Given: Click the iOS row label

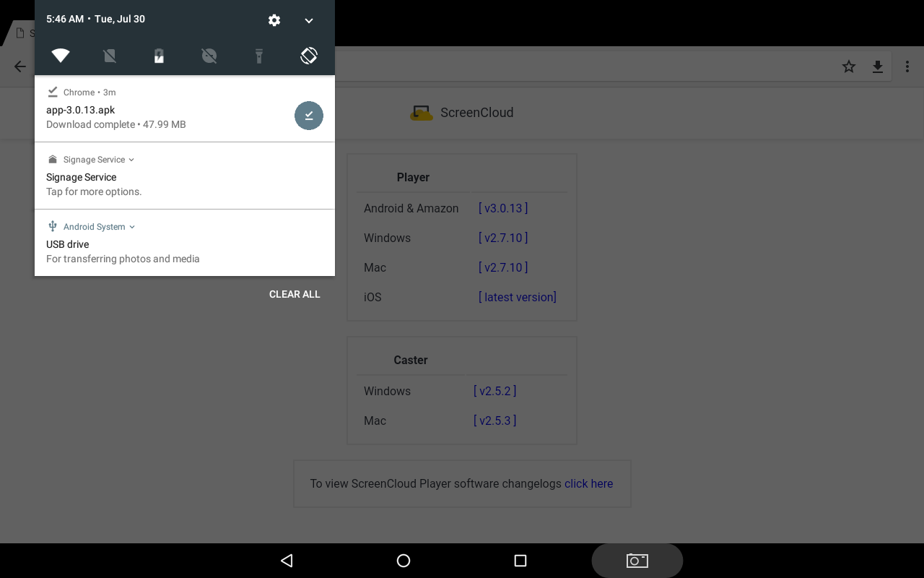Looking at the screenshot, I should coord(372,297).
